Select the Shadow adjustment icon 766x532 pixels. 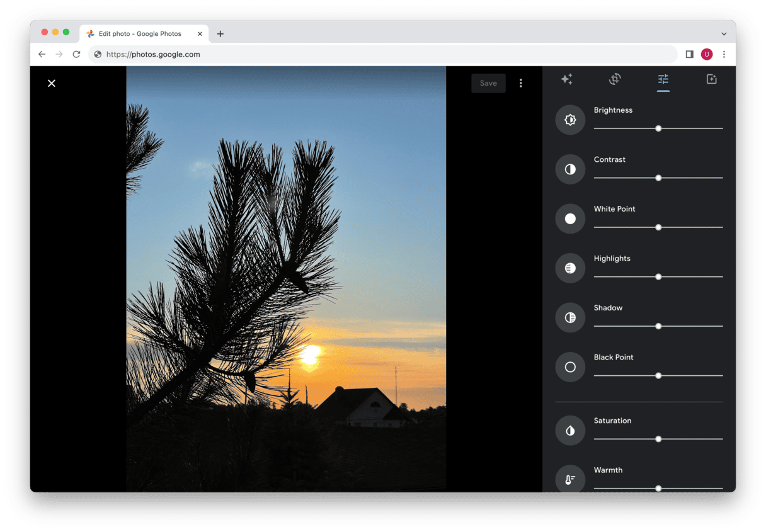(x=570, y=317)
